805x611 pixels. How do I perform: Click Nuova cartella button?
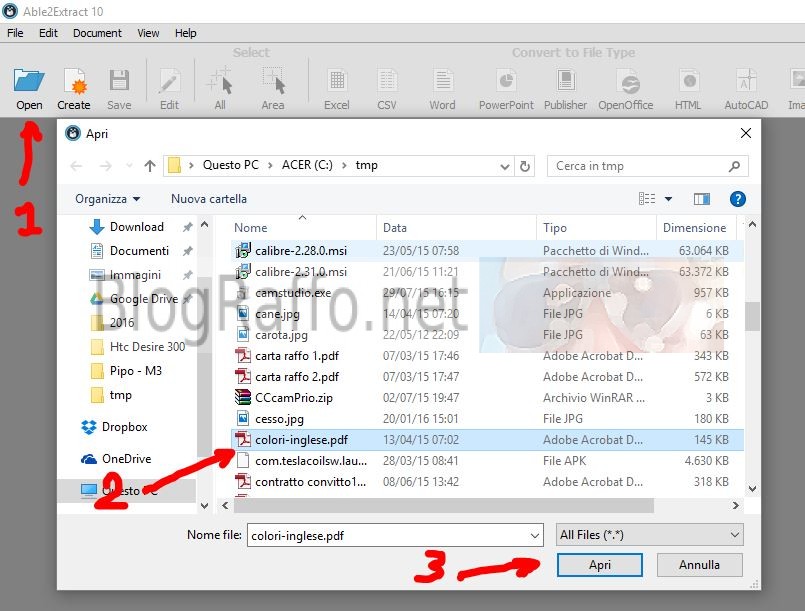click(209, 199)
